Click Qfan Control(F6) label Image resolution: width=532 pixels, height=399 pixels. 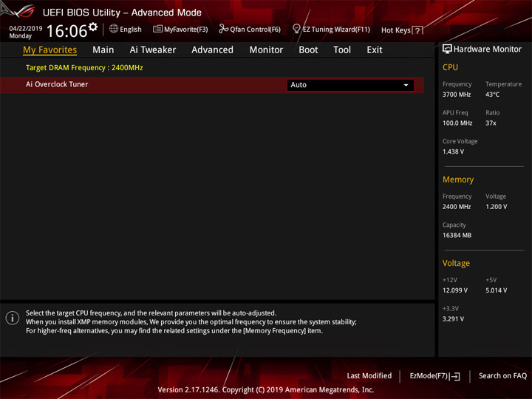pos(255,30)
